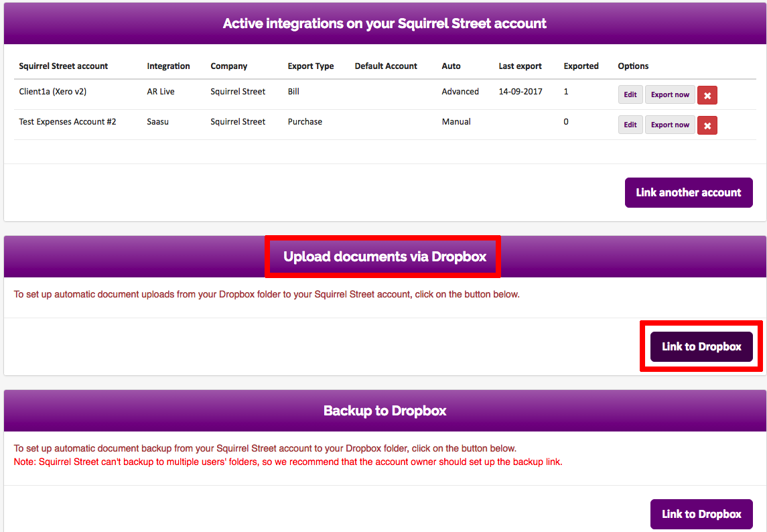Export now for Test Expenses Account #2

tap(670, 125)
